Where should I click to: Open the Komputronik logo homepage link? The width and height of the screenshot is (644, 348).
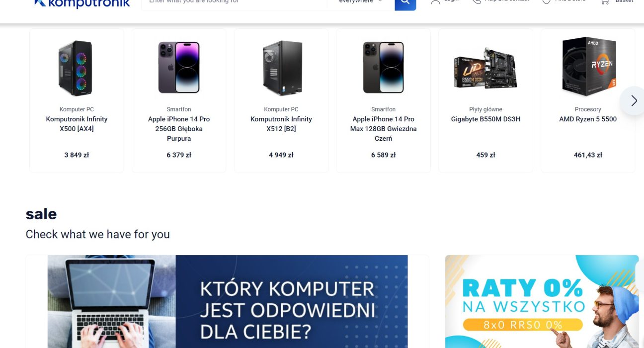tap(82, 4)
